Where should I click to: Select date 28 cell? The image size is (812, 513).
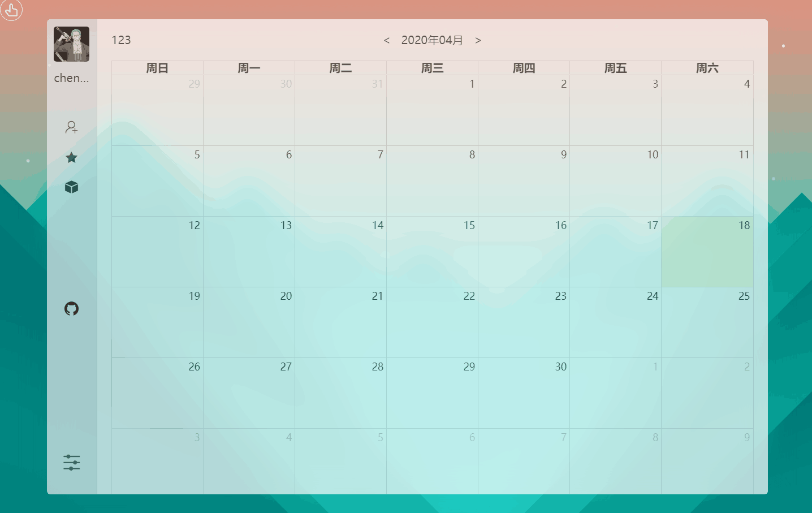340,393
